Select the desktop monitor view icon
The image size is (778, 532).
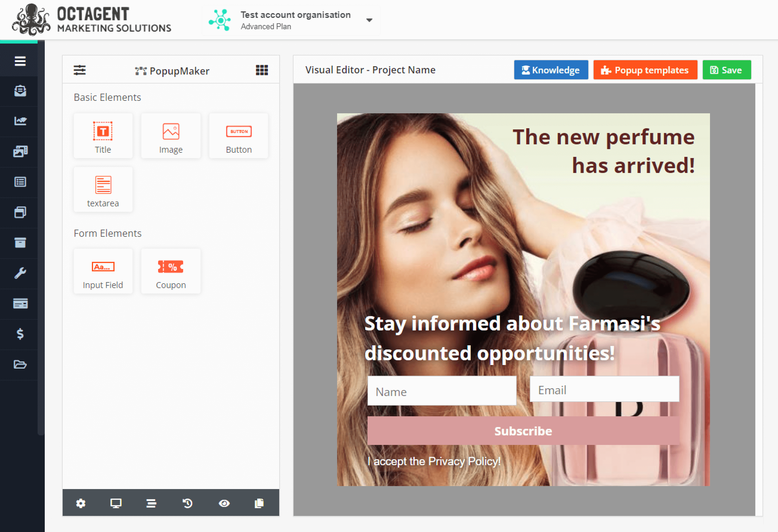[116, 503]
